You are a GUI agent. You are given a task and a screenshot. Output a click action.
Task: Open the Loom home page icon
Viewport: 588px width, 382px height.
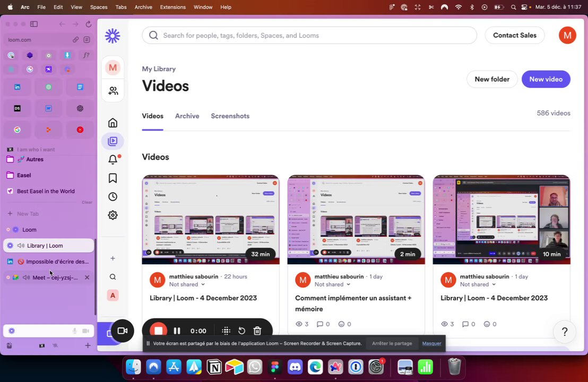click(x=113, y=123)
